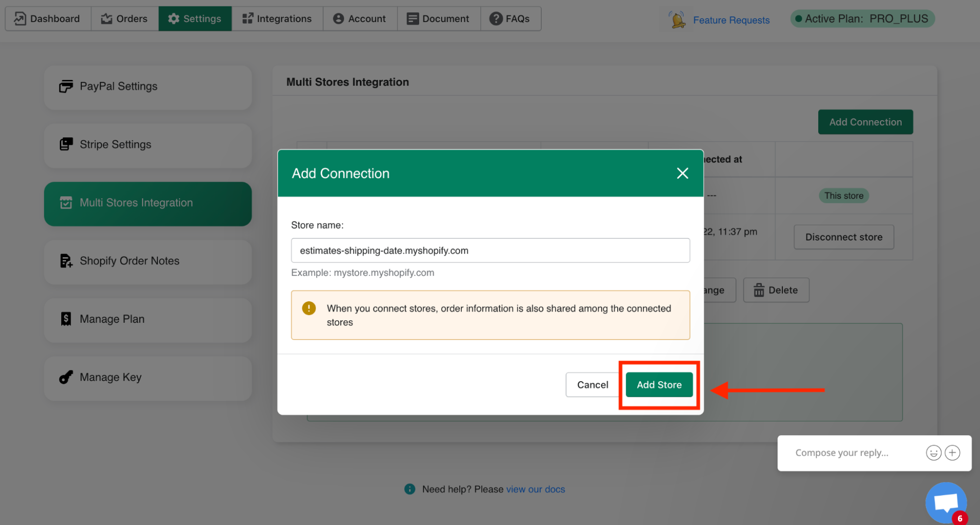Click the Add Store button
Image resolution: width=980 pixels, height=525 pixels.
click(x=659, y=385)
